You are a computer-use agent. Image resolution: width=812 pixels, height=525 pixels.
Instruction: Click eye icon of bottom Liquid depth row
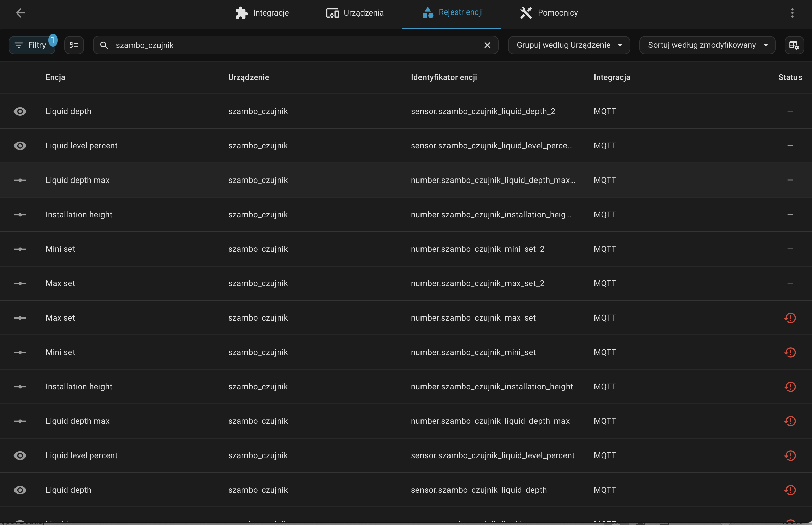pos(20,490)
